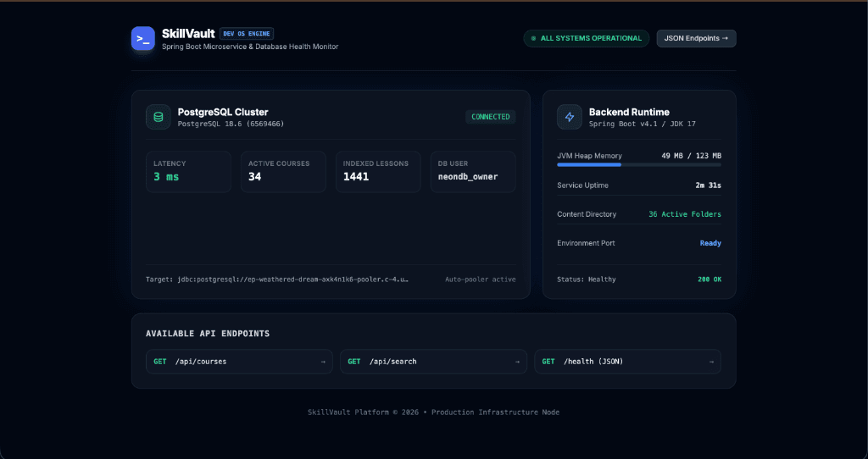Click the 200 OK status code

point(709,279)
